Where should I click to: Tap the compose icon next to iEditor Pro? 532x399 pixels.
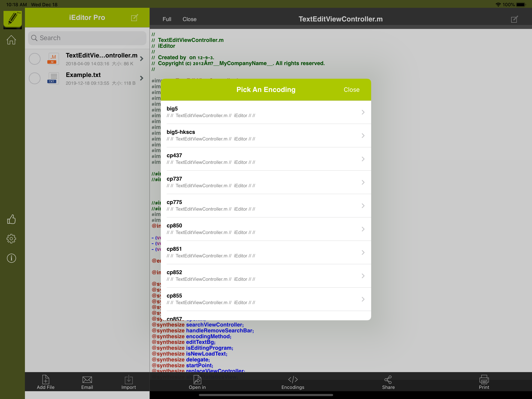click(134, 18)
